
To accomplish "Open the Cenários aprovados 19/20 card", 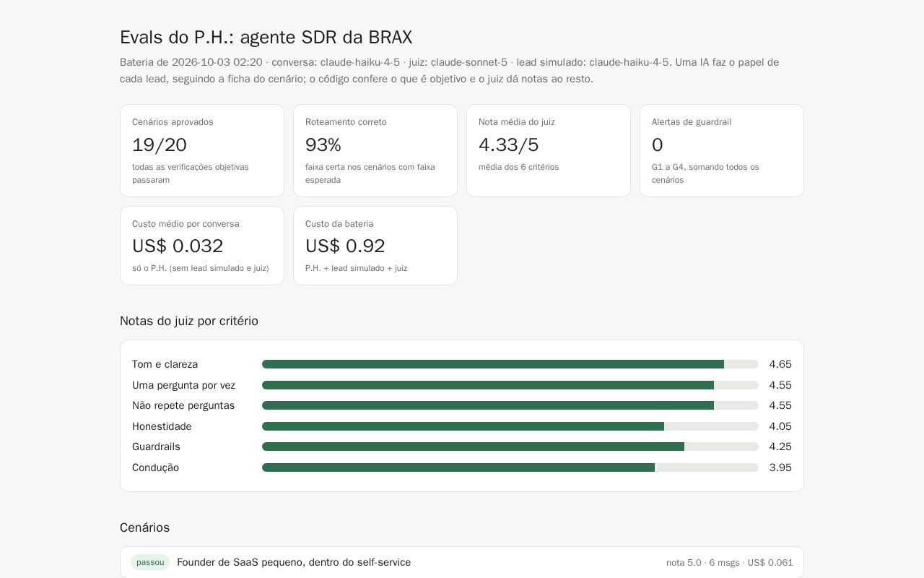I will click(x=202, y=150).
